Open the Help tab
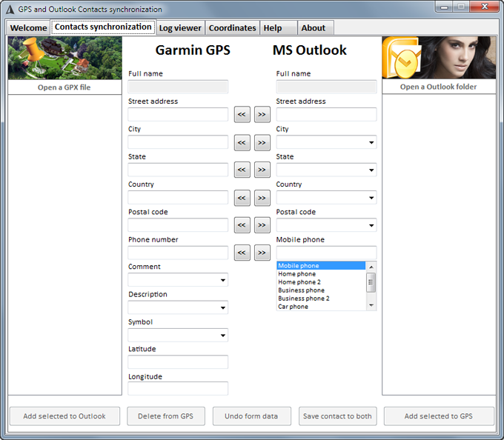Image resolution: width=504 pixels, height=440 pixels. click(x=279, y=28)
